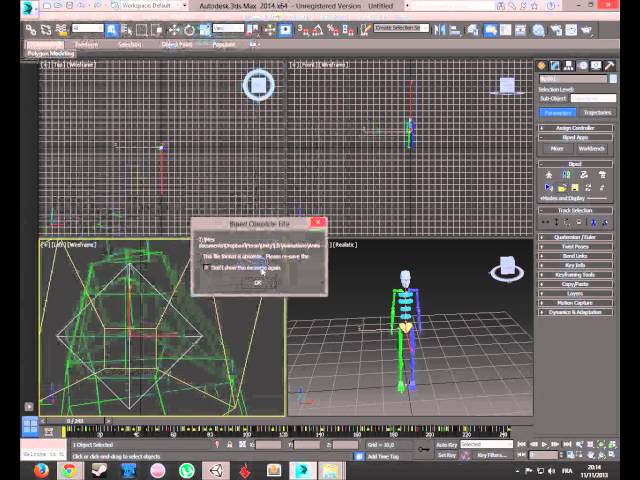Viewport: 640px width, 480px height.
Task: Choose the Select and Scale tool
Action: tap(204, 30)
